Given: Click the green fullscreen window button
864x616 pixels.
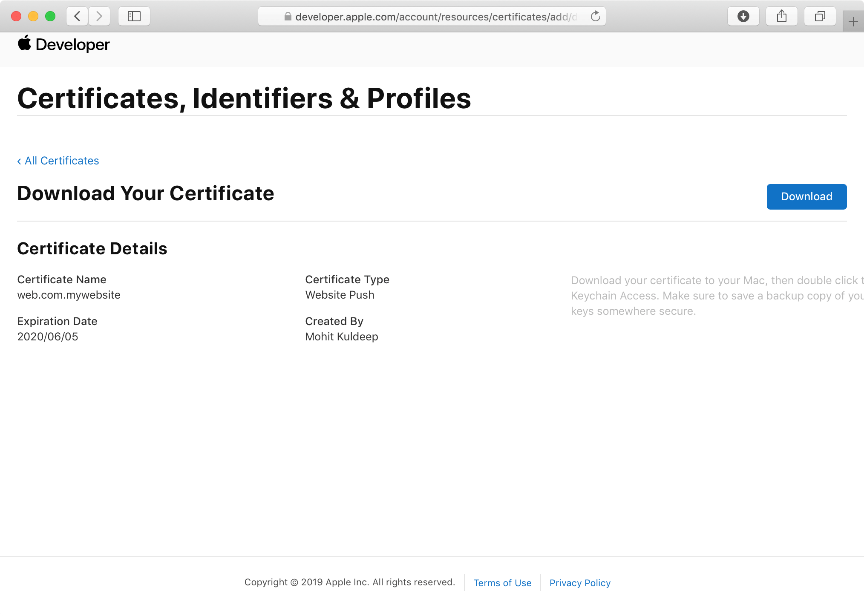Looking at the screenshot, I should click(x=50, y=17).
